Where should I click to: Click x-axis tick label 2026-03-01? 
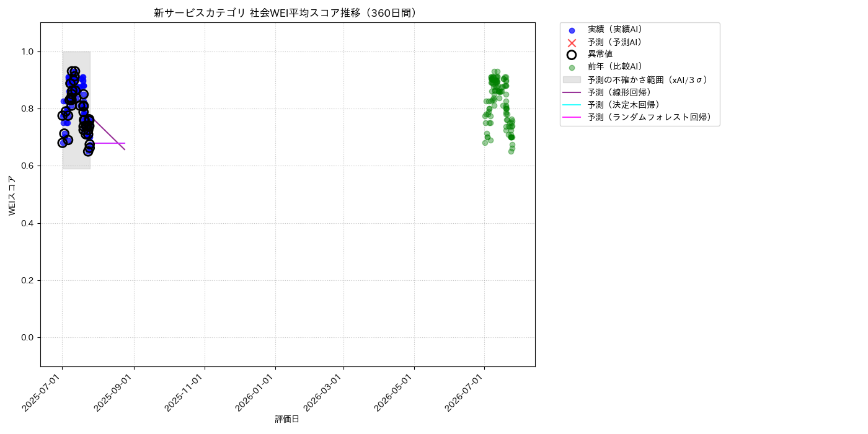tap(325, 392)
